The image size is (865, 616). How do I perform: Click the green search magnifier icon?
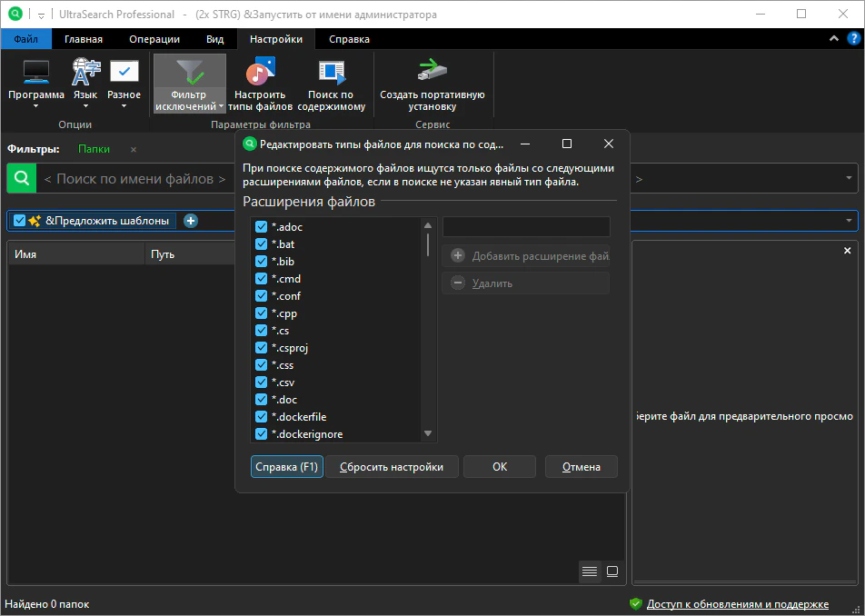coord(22,178)
